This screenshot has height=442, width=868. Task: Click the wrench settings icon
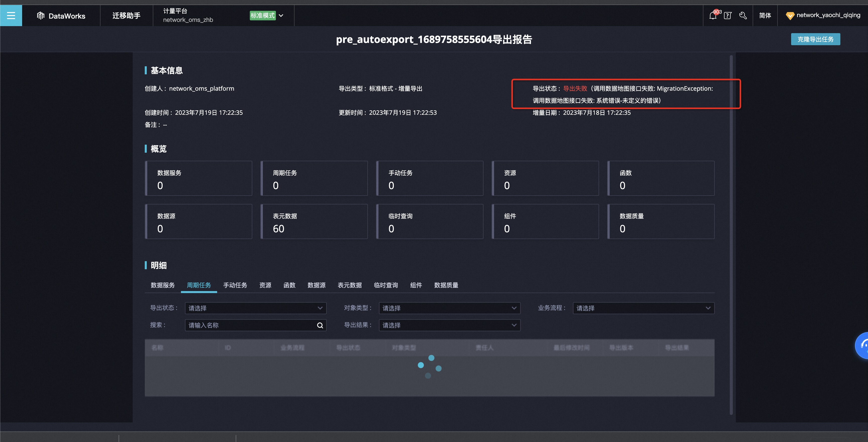tap(743, 16)
